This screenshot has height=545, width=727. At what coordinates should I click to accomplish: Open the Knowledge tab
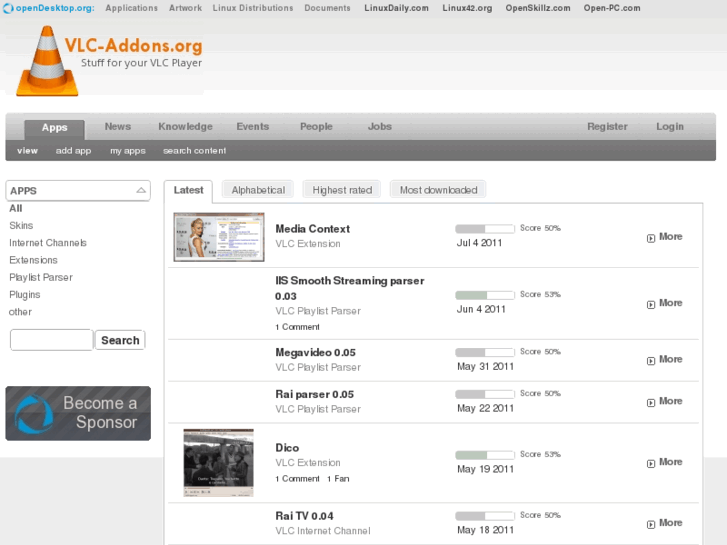(185, 127)
